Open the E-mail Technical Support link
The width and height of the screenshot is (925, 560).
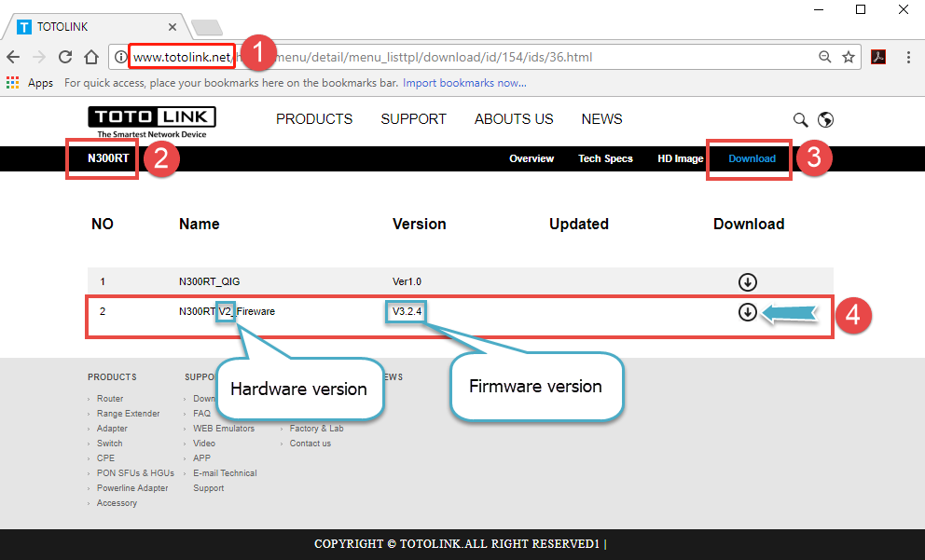point(225,481)
